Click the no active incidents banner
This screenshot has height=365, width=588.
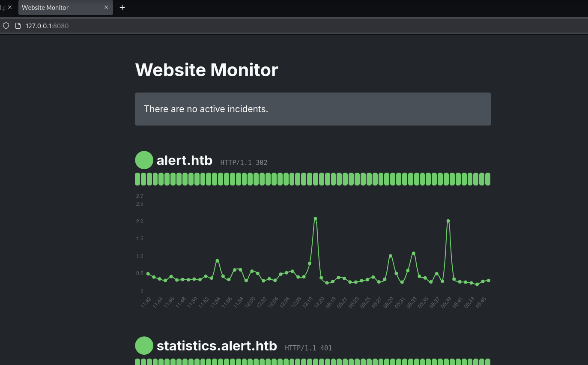[313, 109]
